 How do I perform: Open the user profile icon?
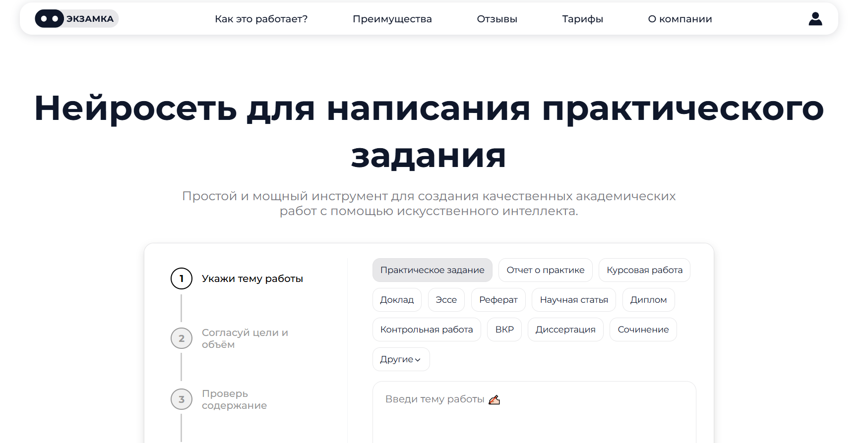(815, 19)
